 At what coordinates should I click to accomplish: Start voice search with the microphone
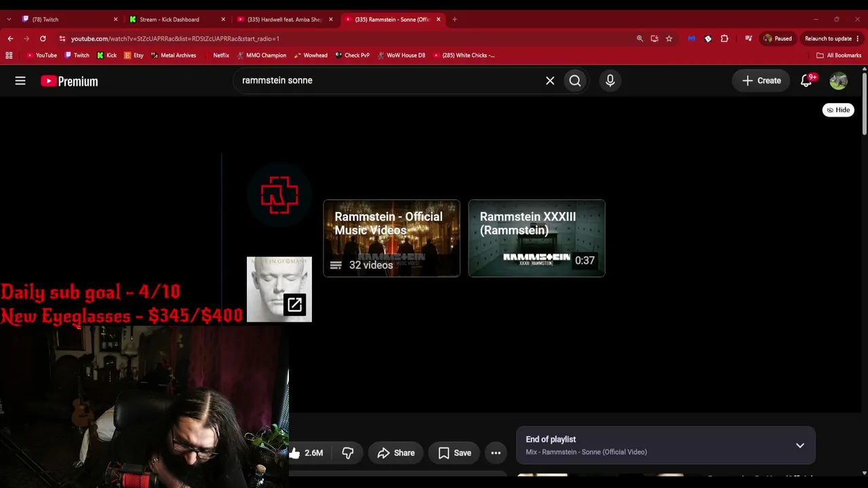[x=610, y=81]
